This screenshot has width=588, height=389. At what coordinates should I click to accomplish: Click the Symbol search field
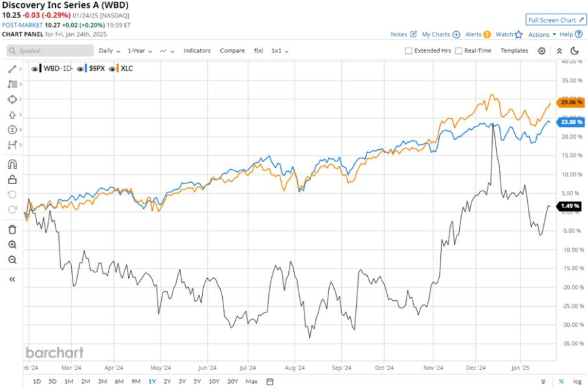(51, 51)
